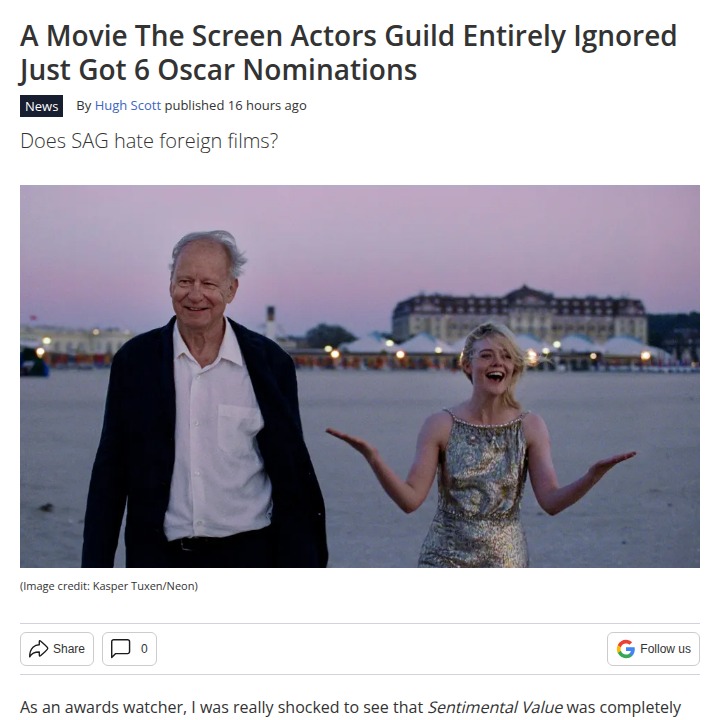Click the large hotel building in the photo background
This screenshot has width=720, height=720.
pyautogui.click(x=520, y=315)
